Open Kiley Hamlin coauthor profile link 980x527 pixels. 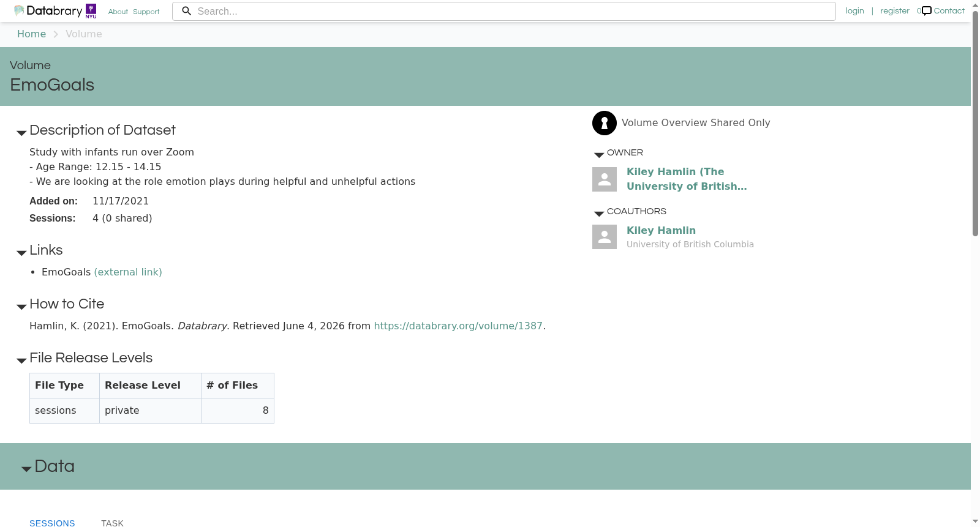pos(661,230)
